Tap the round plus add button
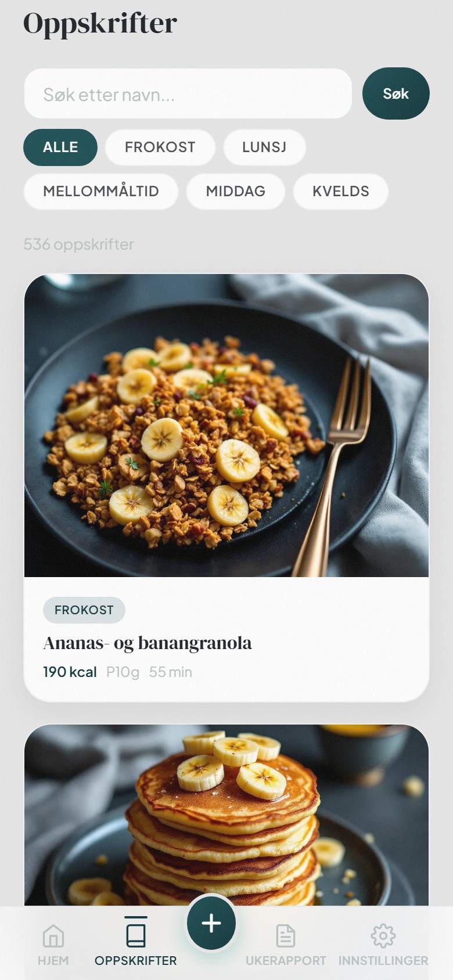This screenshot has width=453, height=980. click(211, 923)
